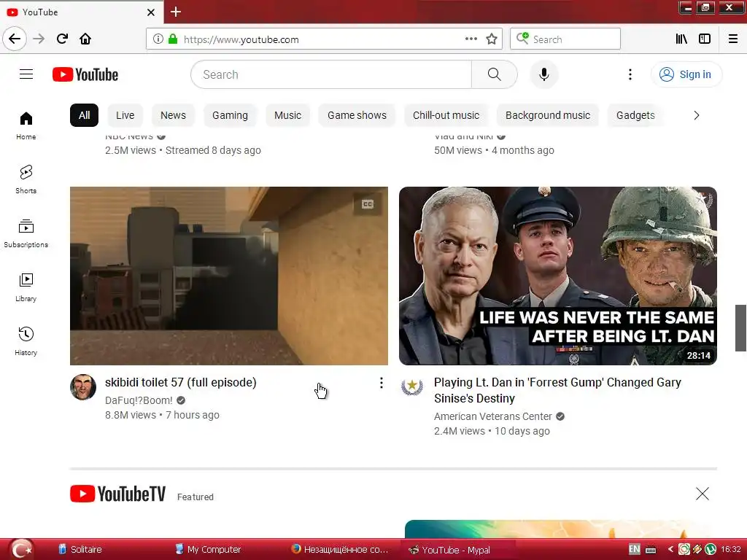
Task: Select the Gaming filter chip
Action: click(x=230, y=115)
